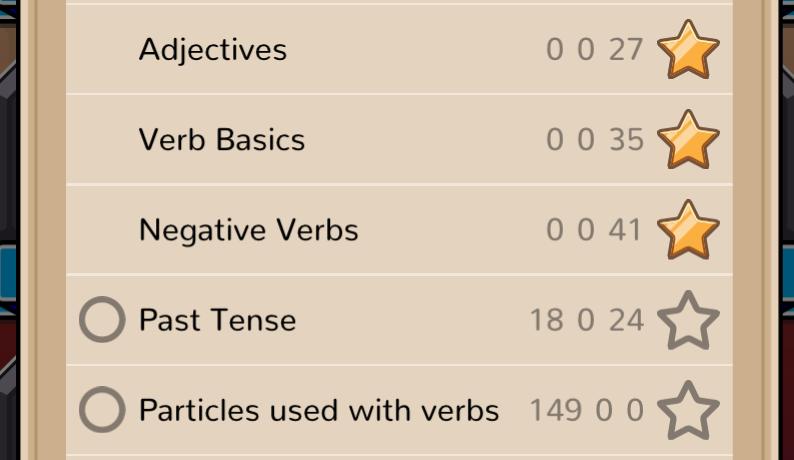Open the Adjectives lesson

(213, 50)
